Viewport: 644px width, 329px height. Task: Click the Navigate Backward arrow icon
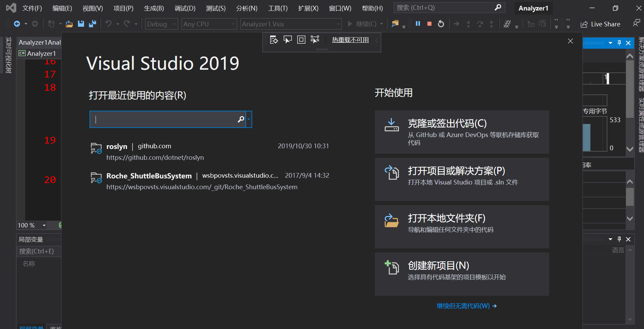(17, 24)
